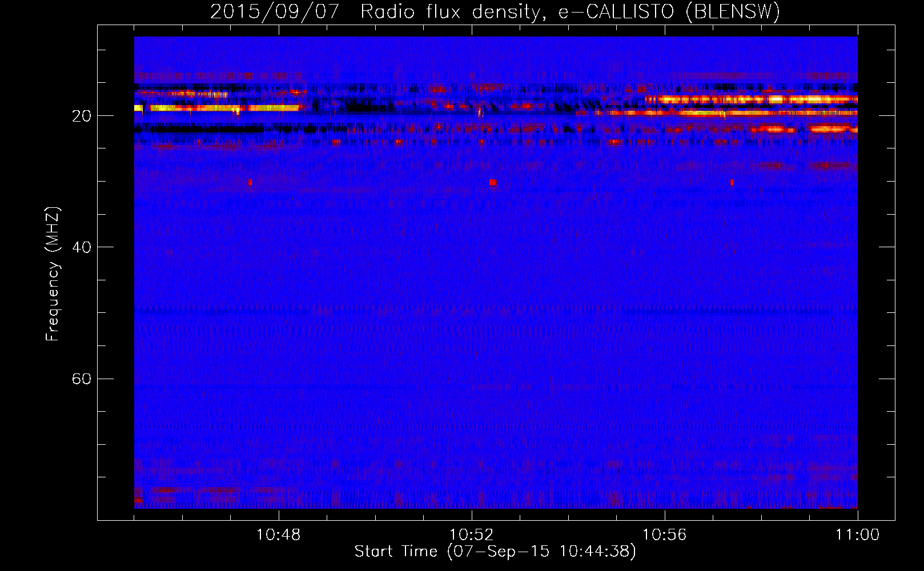Click the date "2015/09/07" in the title
Screen dimensions: 924x571
[275, 11]
